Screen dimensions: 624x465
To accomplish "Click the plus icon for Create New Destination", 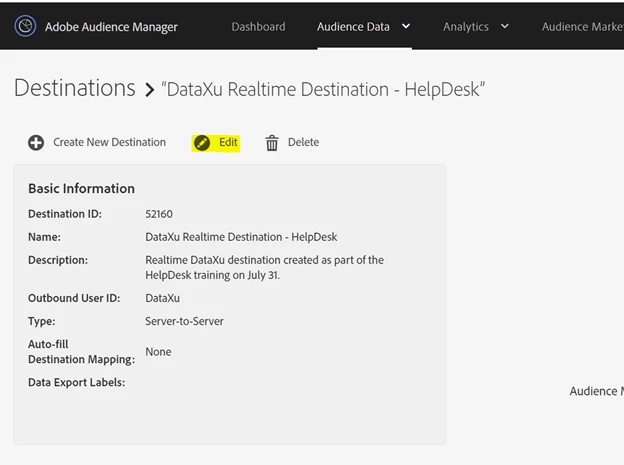I will pos(36,143).
